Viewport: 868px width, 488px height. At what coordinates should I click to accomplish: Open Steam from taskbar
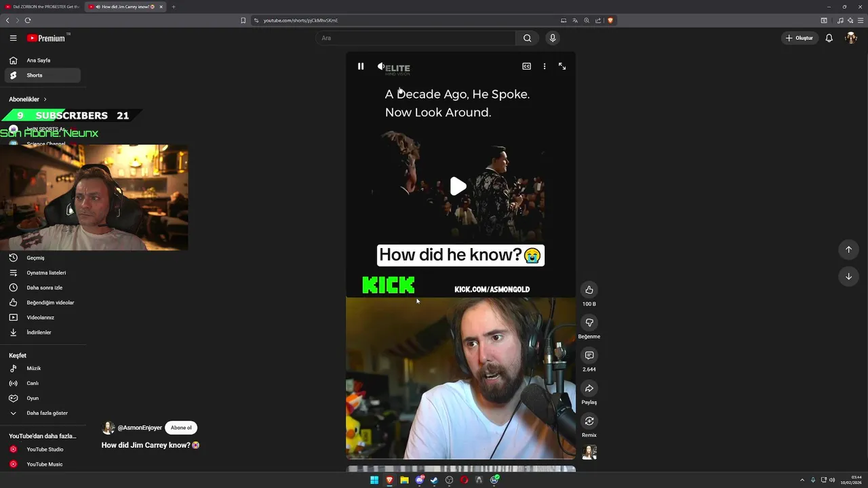click(434, 480)
